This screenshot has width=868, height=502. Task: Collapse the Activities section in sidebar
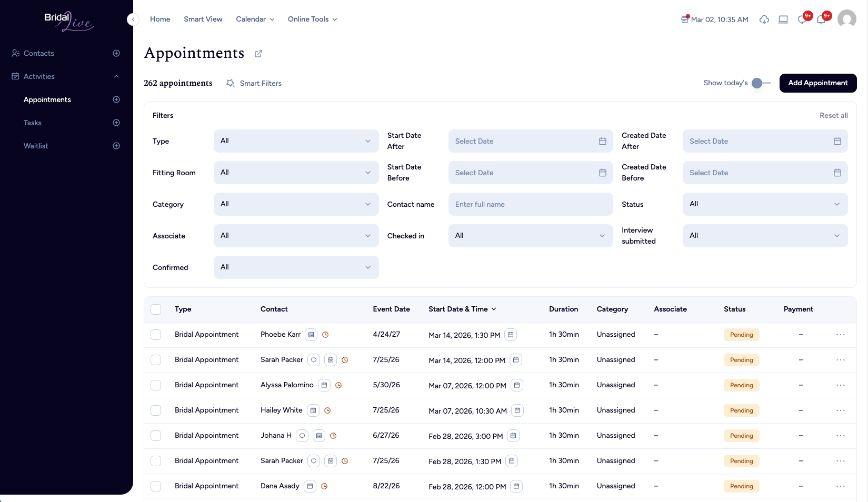116,76
